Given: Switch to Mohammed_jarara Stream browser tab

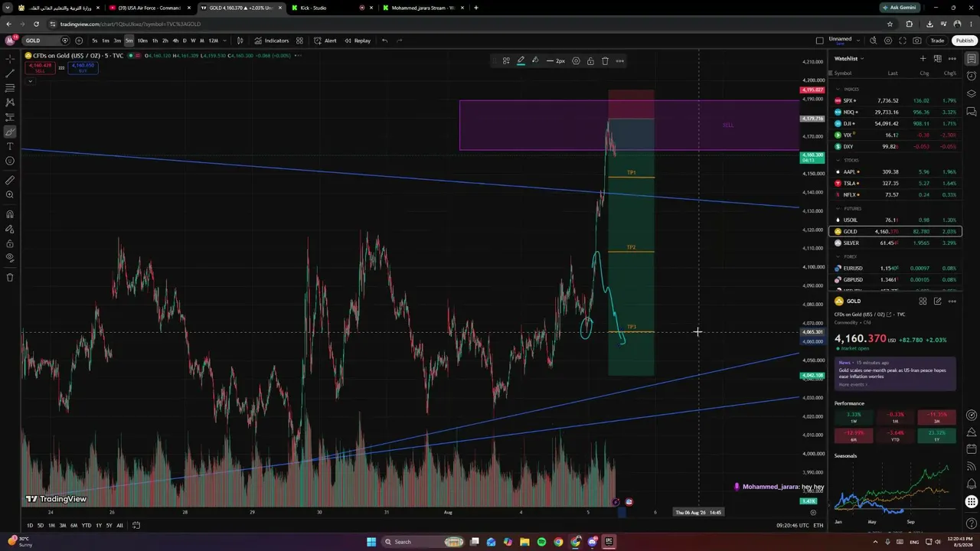Looking at the screenshot, I should point(423,8).
